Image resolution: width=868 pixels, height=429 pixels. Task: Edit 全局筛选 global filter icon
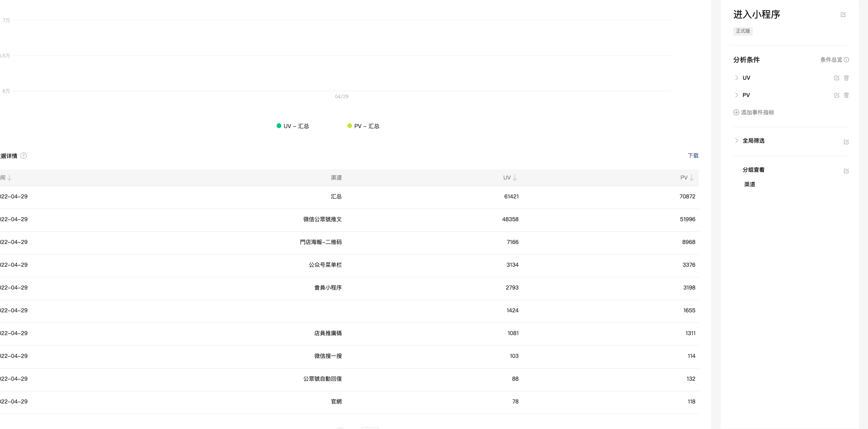[846, 142]
